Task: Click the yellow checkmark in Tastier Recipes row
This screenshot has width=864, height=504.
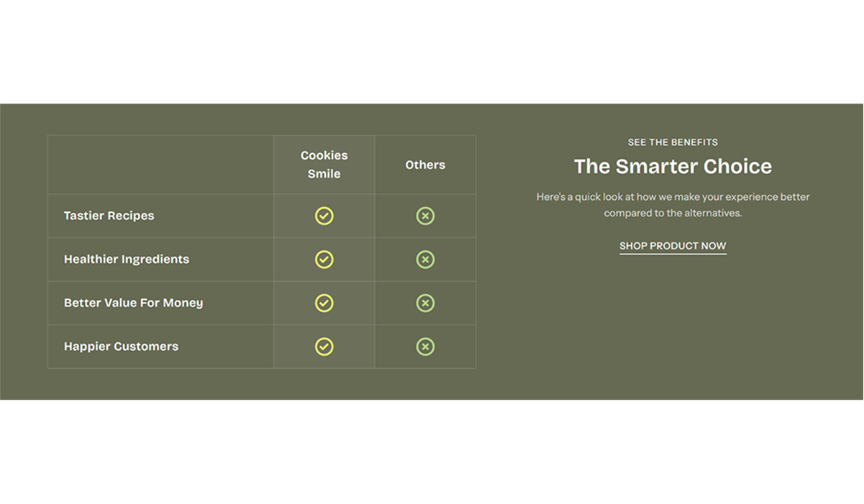Action: coord(324,216)
